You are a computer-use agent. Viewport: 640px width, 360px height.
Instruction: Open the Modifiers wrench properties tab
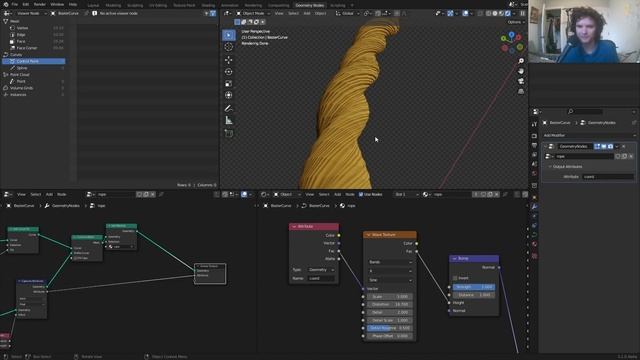[x=534, y=207]
